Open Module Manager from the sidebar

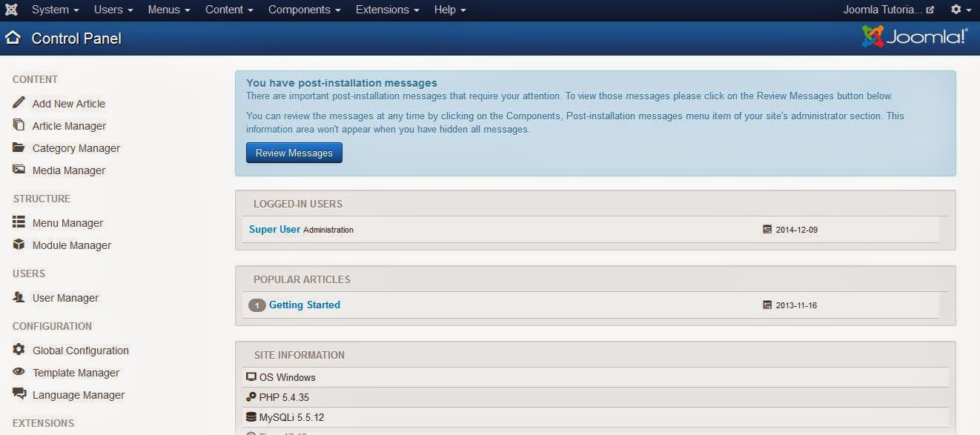(x=72, y=245)
